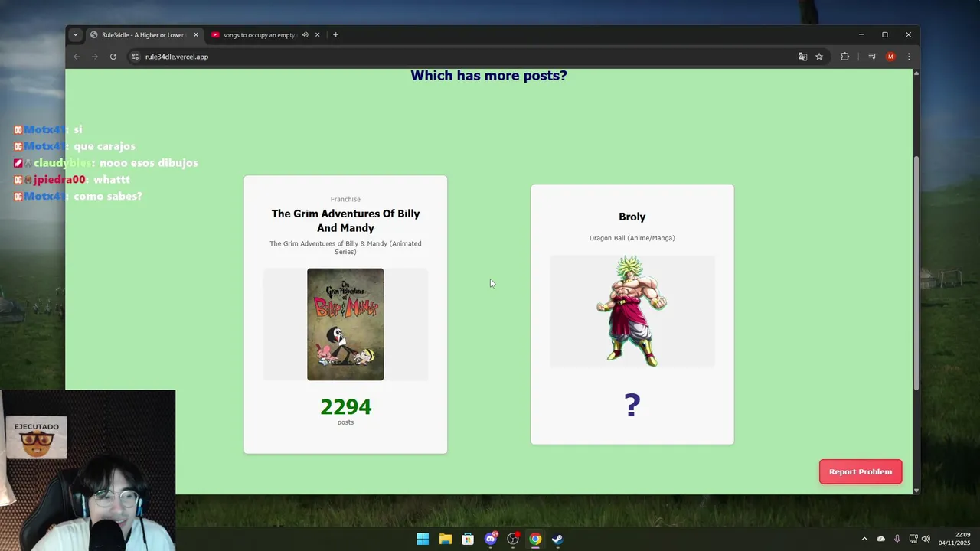Image resolution: width=980 pixels, height=551 pixels.
Task: Click the 'Which has more posts?' heading
Action: pos(488,76)
